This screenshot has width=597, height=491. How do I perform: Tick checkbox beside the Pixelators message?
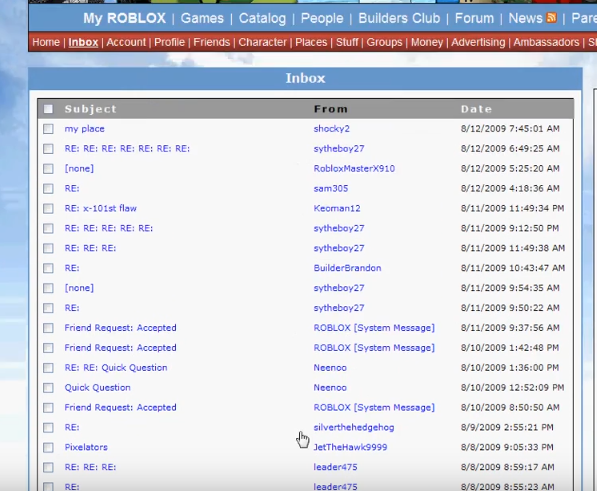pyautogui.click(x=48, y=448)
